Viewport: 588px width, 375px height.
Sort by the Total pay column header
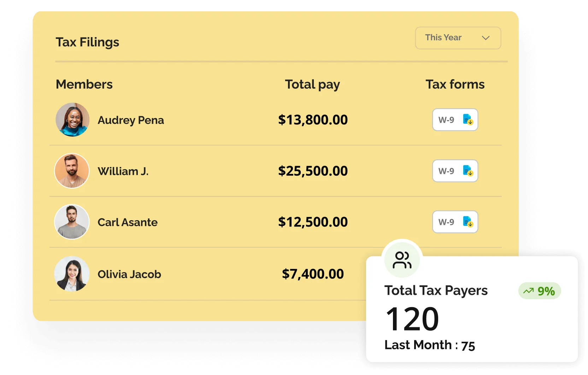click(x=312, y=84)
